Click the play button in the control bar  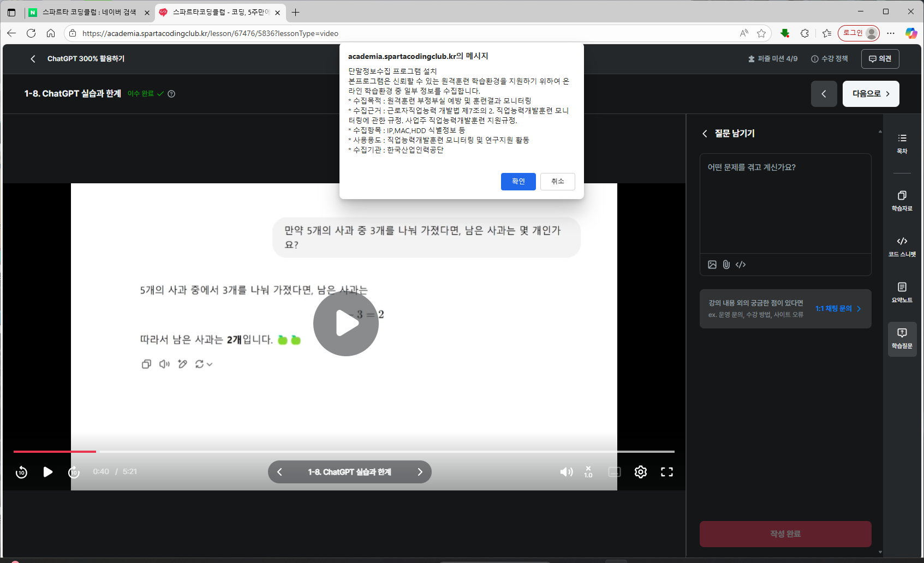pyautogui.click(x=48, y=472)
